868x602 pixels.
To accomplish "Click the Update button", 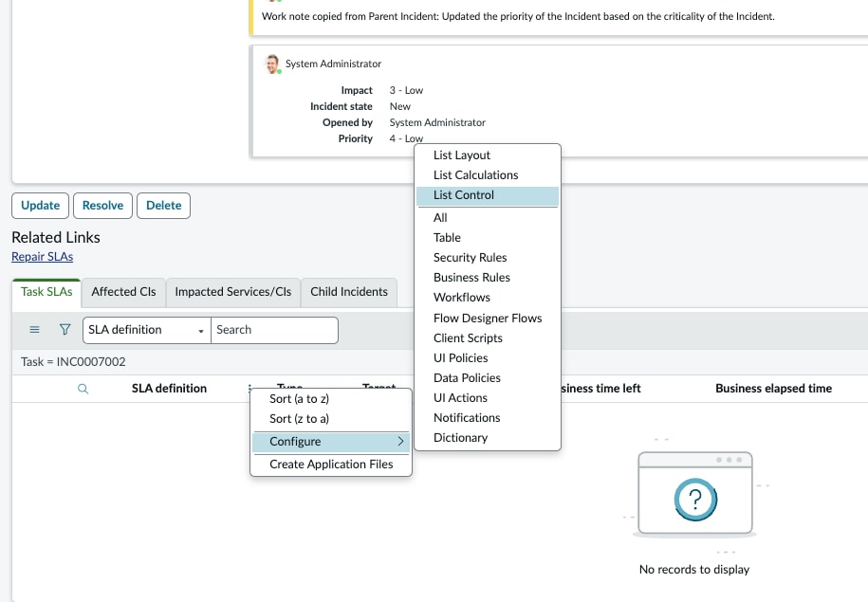I will 40,206.
